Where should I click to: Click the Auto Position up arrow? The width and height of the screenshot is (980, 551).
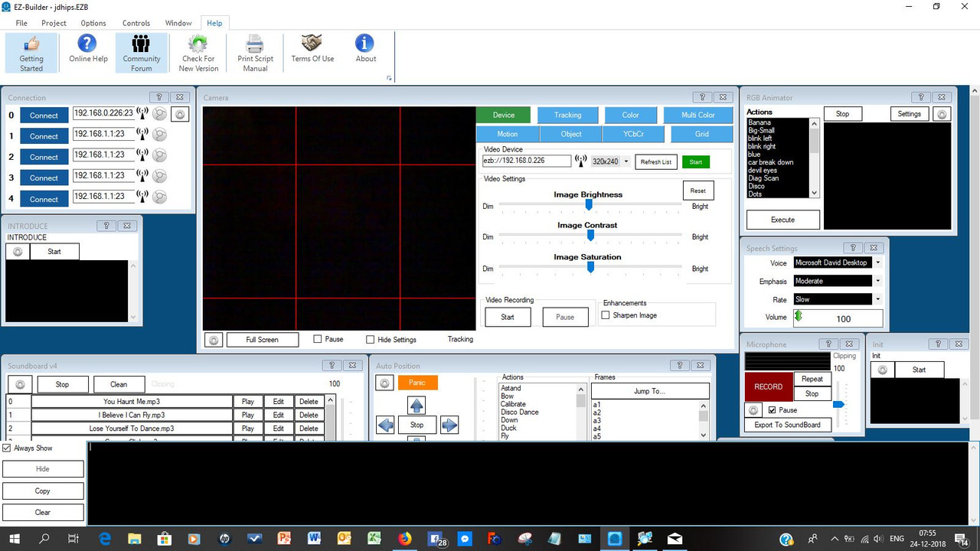(x=416, y=405)
